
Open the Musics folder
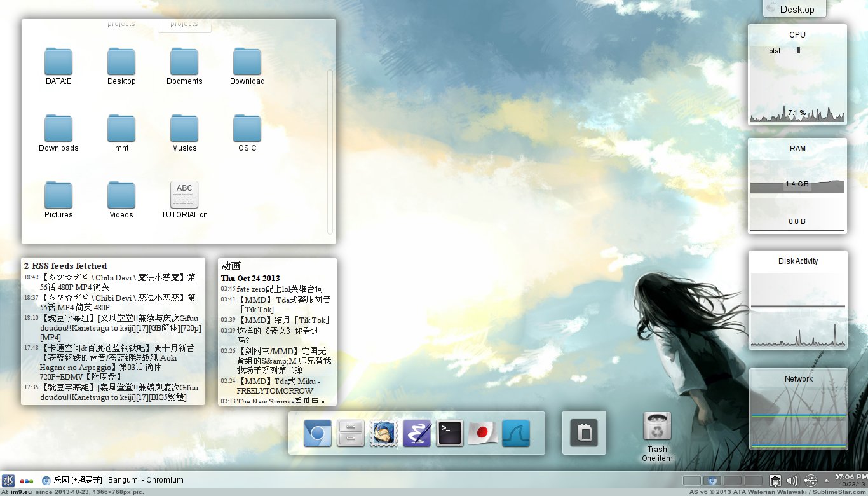[x=184, y=132]
